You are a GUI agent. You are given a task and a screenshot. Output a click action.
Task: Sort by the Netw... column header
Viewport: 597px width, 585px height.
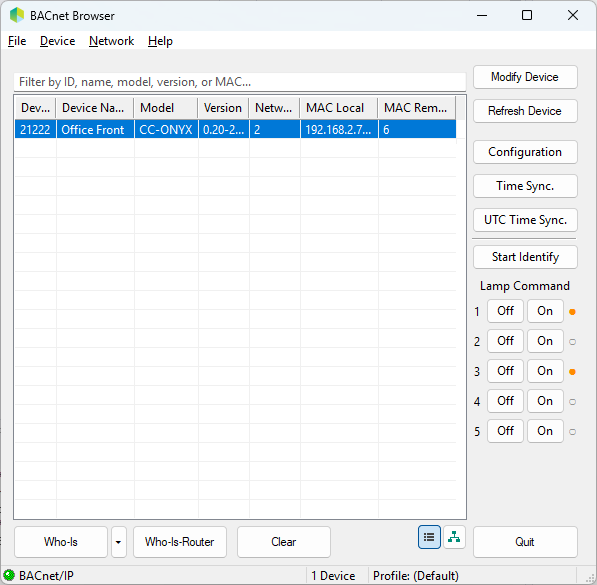tap(274, 108)
